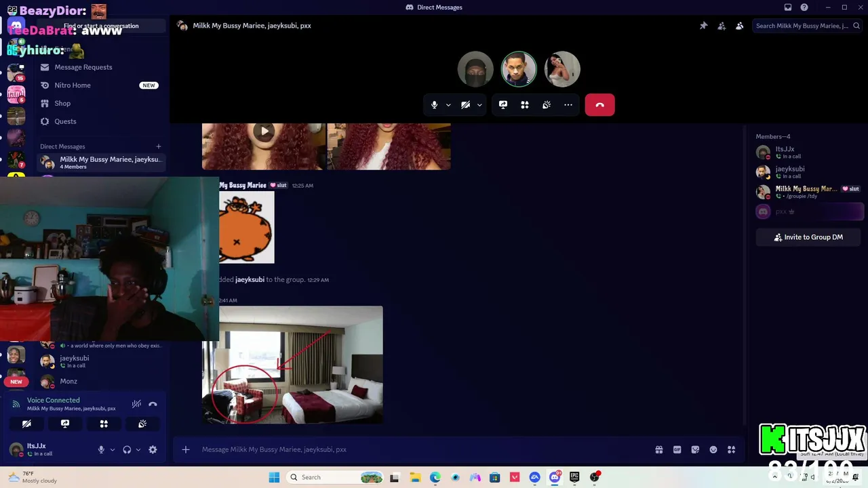Click Discord home logo button
Viewport: 868px width, 488px height.
tap(16, 26)
